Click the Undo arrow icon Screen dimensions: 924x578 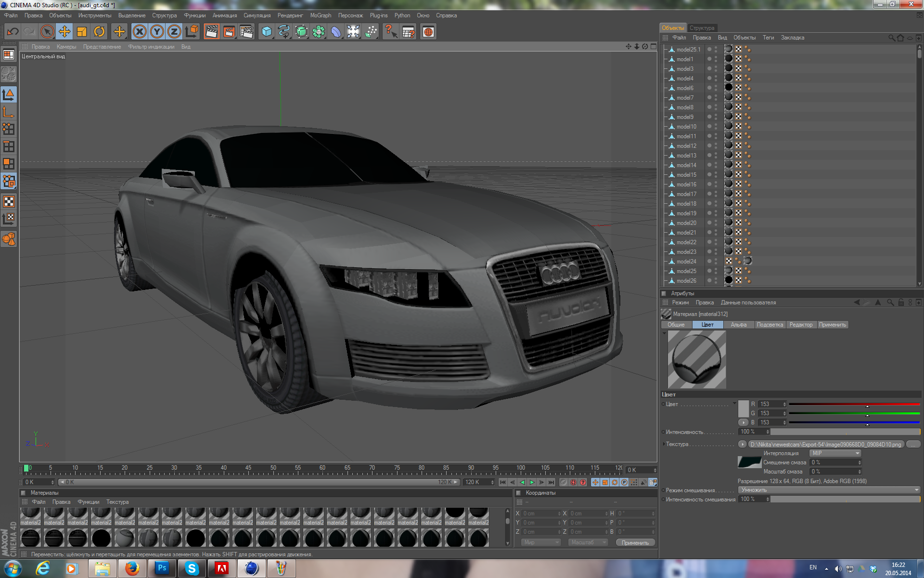[x=13, y=32]
